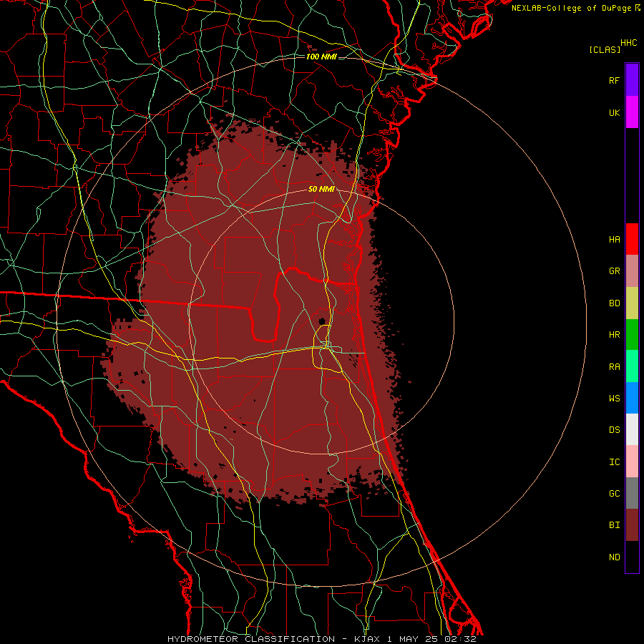Click the IC legend label
The image size is (644, 644).
click(x=614, y=462)
